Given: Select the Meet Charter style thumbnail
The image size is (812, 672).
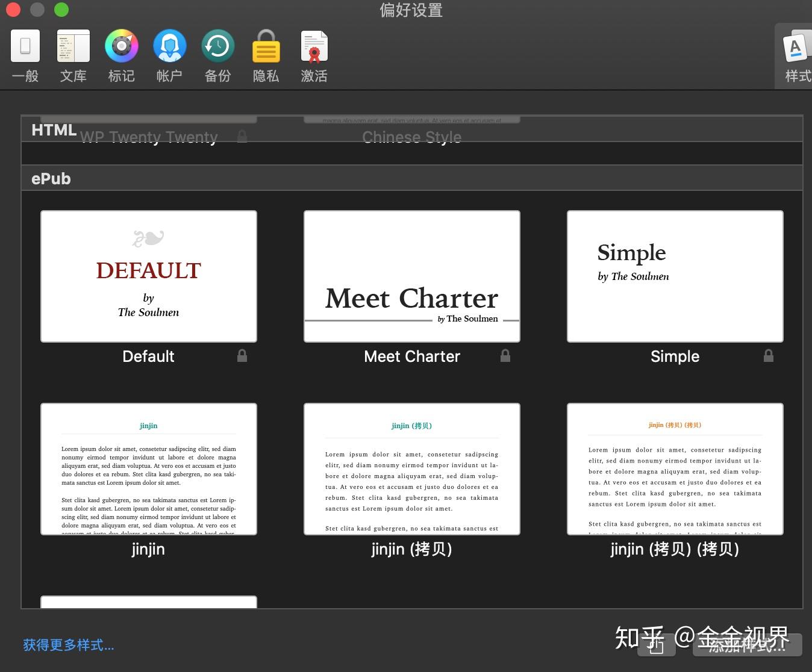Looking at the screenshot, I should tap(412, 276).
